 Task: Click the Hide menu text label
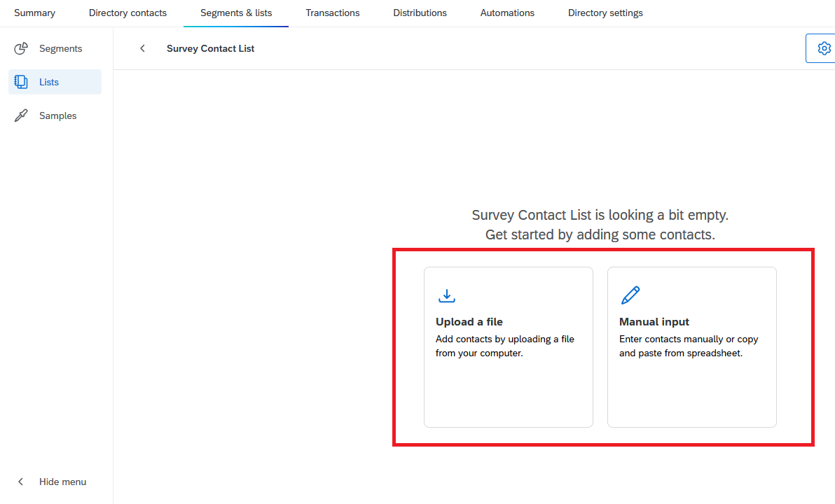click(x=63, y=482)
